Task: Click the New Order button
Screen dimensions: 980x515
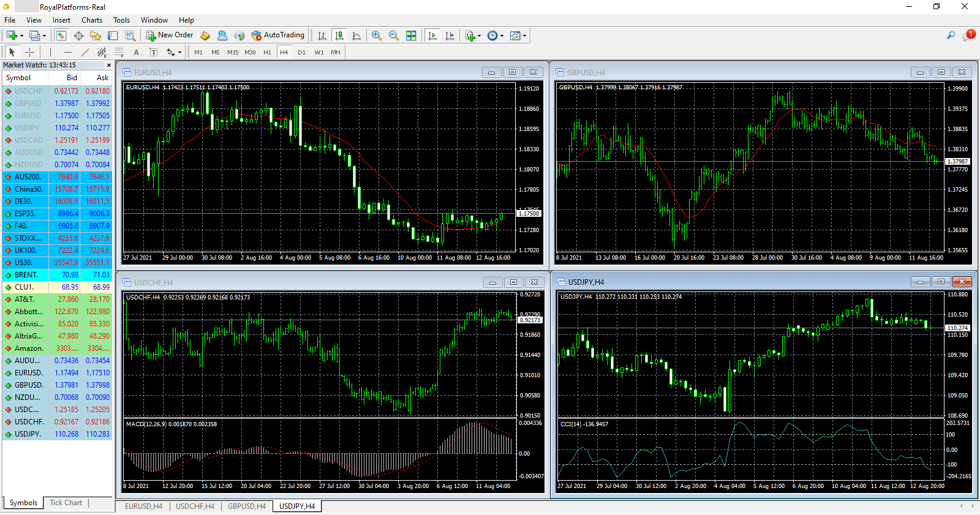Action: click(170, 36)
